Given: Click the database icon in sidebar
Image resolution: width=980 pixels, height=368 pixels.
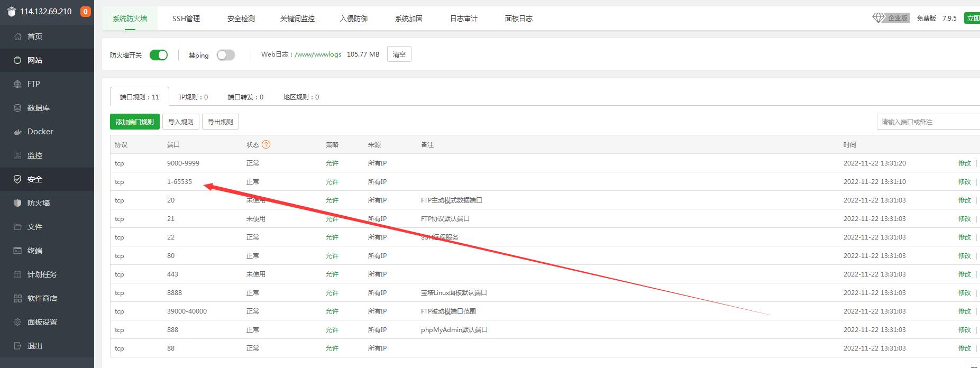Looking at the screenshot, I should [17, 108].
